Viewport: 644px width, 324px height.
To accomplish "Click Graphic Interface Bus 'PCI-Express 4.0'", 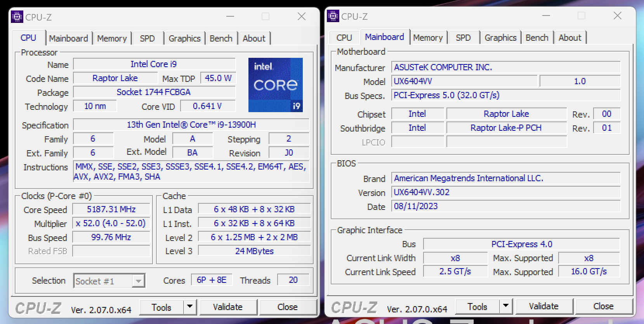I will [x=522, y=244].
